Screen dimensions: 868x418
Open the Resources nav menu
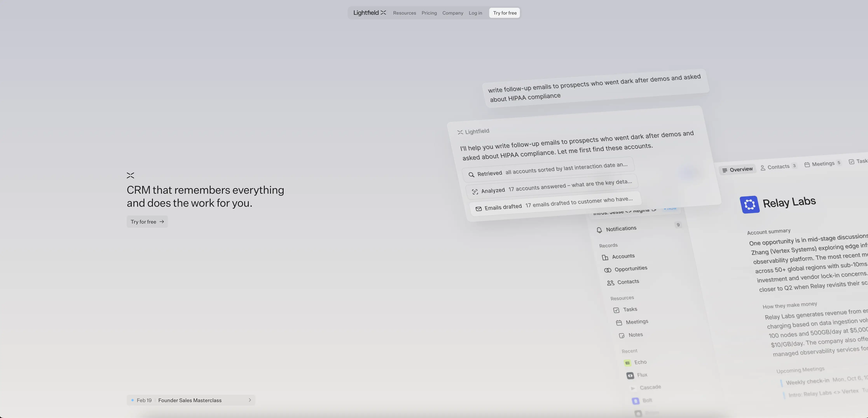click(x=404, y=13)
